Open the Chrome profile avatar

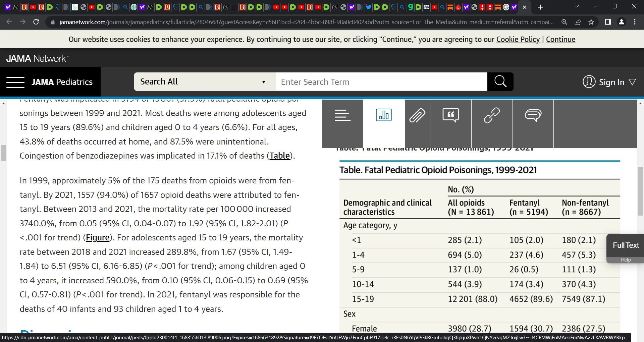(x=621, y=22)
